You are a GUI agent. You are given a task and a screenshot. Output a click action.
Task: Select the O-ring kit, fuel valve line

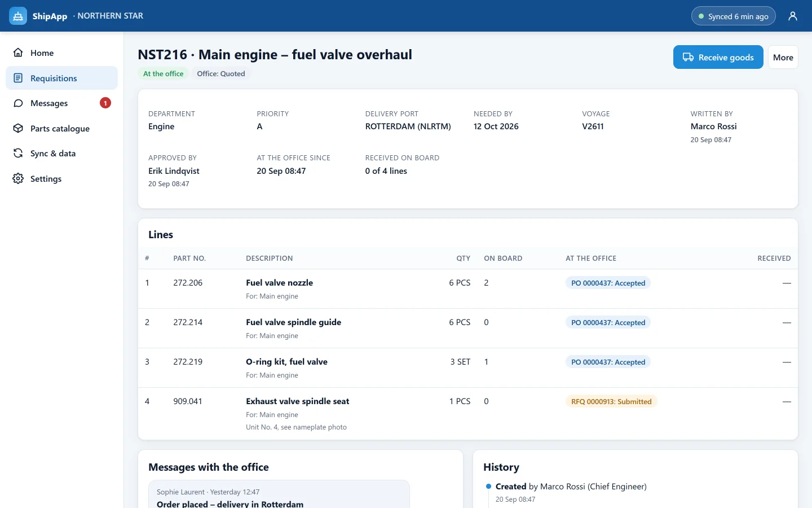coord(467,368)
